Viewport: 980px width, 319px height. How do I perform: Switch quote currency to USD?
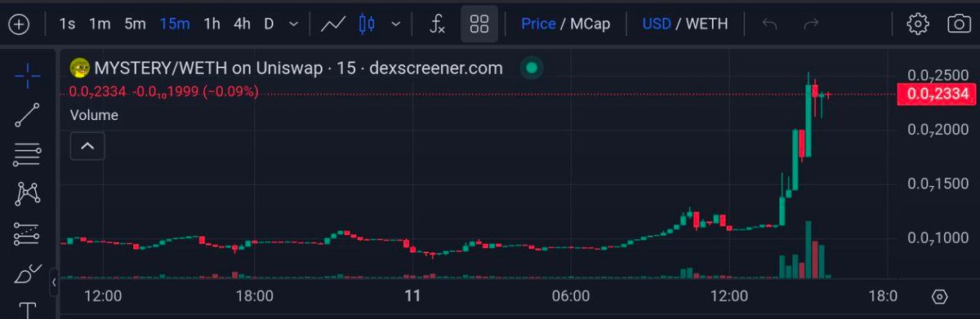pyautogui.click(x=657, y=24)
